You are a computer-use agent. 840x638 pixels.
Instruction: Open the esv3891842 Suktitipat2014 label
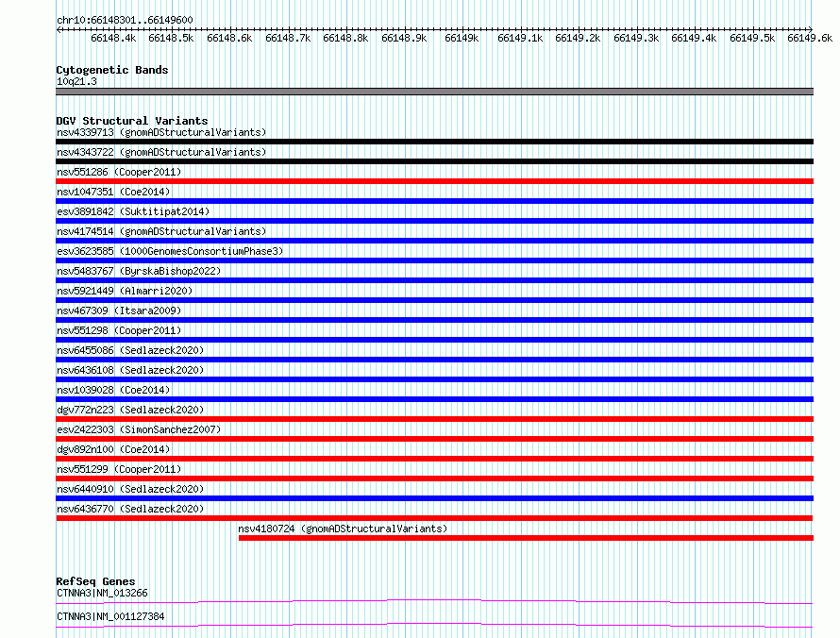[x=133, y=211]
